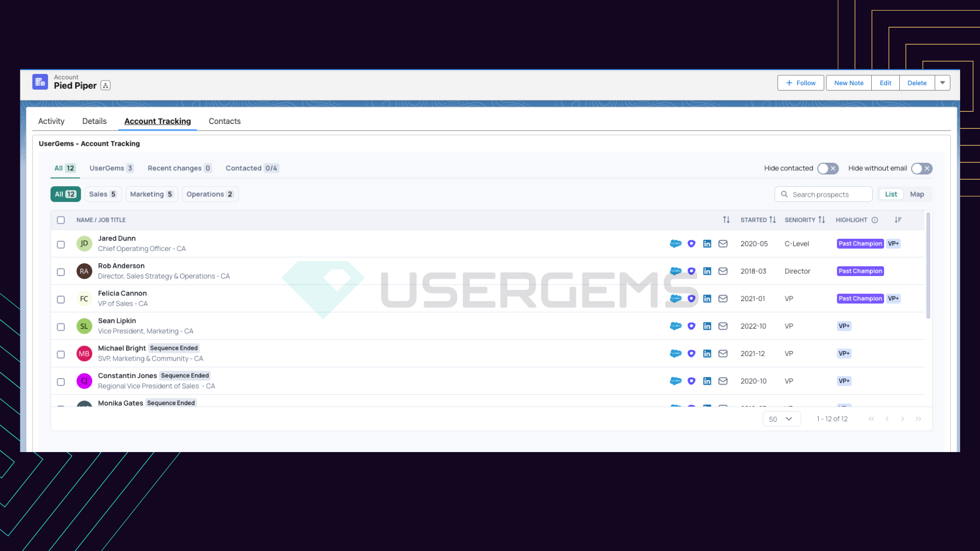This screenshot has height=551, width=980.
Task: Toggle Hide contacted switch
Action: click(827, 168)
